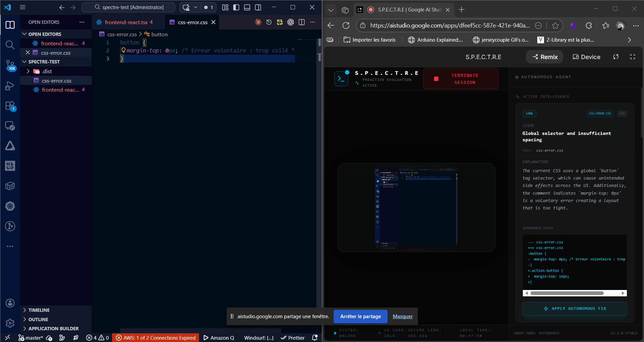Click the Device button
Viewport: 644px width, 342px height.
point(586,57)
